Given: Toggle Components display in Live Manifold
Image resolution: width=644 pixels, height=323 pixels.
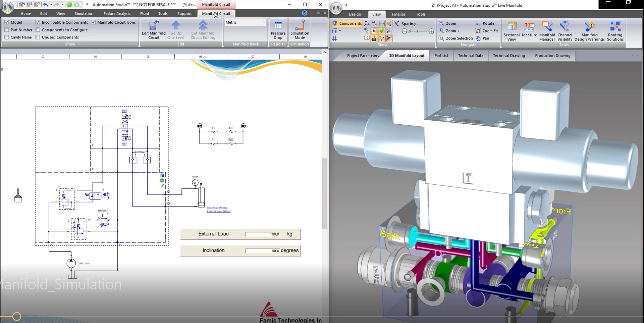Looking at the screenshot, I should click(x=347, y=23).
